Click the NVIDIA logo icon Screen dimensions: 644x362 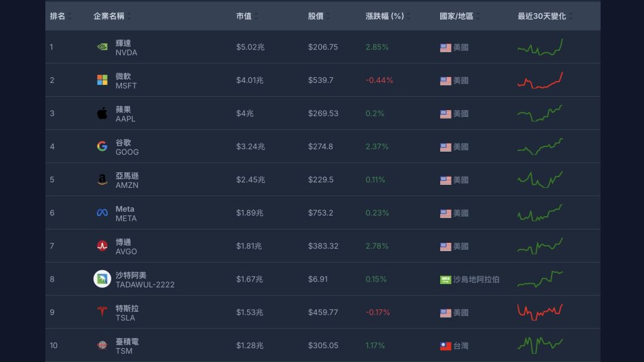click(x=102, y=47)
